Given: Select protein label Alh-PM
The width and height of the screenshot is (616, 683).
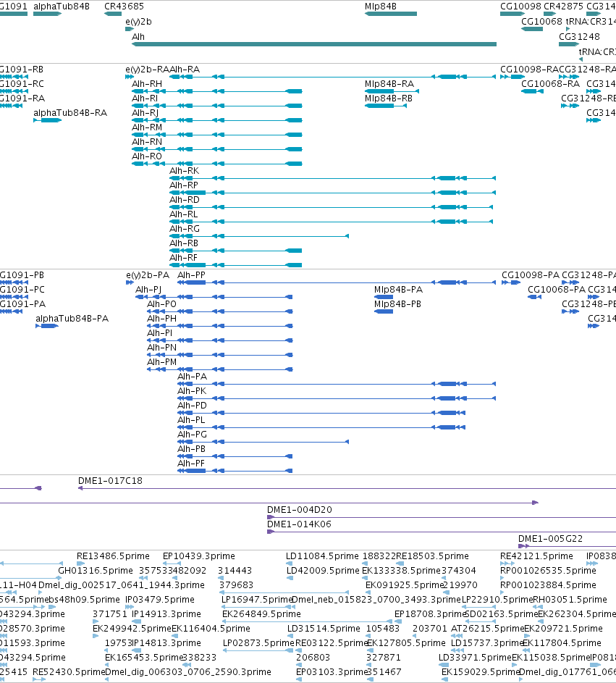Looking at the screenshot, I should [161, 361].
